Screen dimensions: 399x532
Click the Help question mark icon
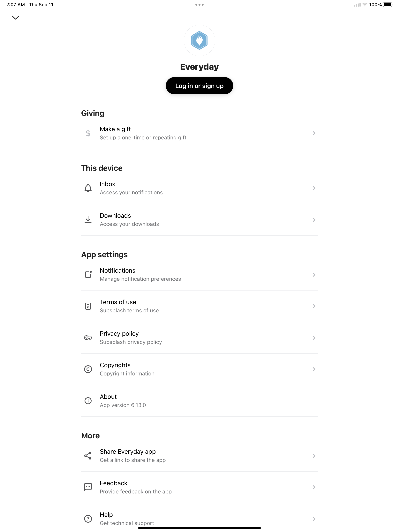[88, 519]
